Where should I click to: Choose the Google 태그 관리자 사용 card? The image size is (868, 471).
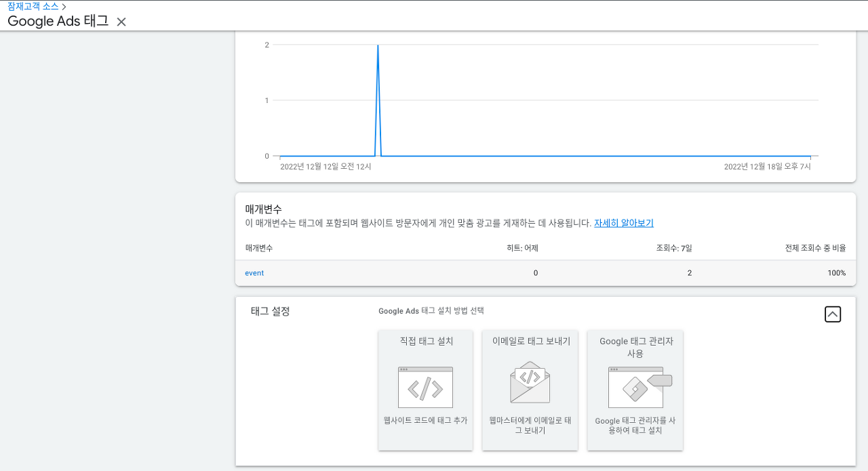click(x=635, y=390)
